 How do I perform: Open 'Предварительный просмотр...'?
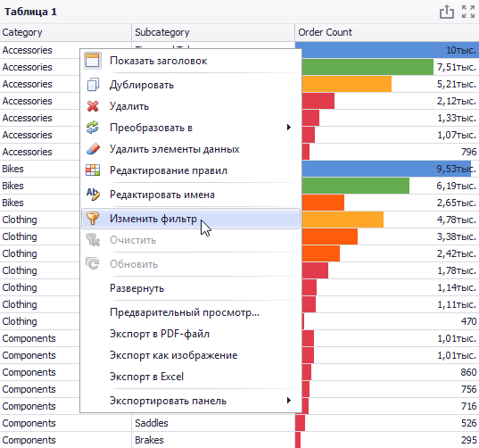185,312
